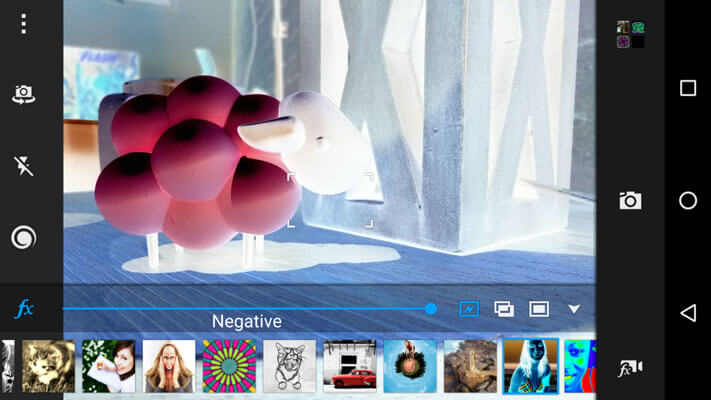Toggle the flash off icon

pyautogui.click(x=24, y=166)
